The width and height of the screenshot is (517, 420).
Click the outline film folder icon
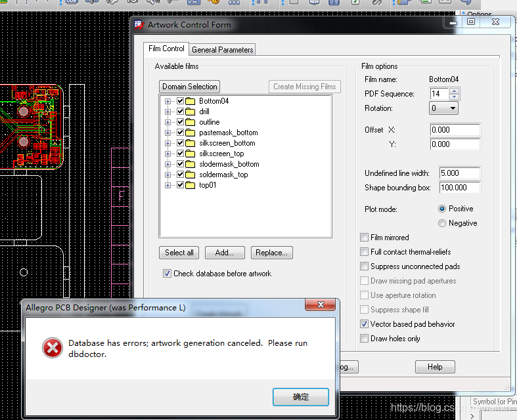[x=191, y=122]
